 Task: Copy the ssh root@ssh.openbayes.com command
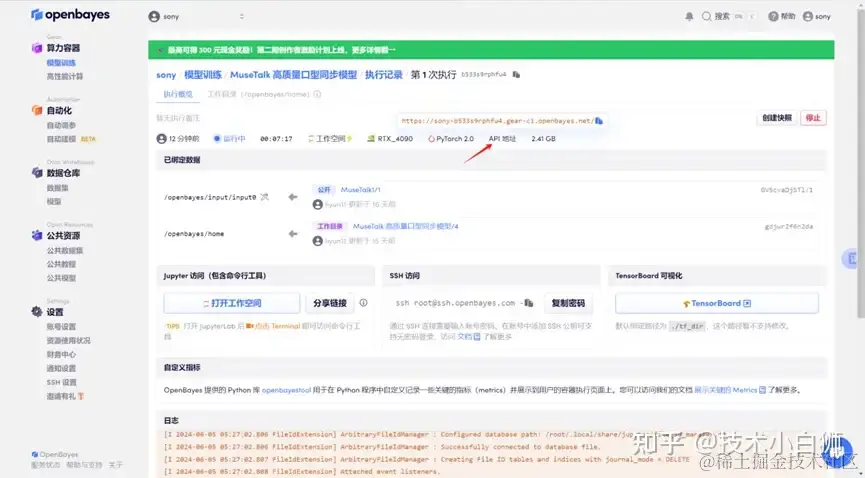pyautogui.click(x=529, y=303)
